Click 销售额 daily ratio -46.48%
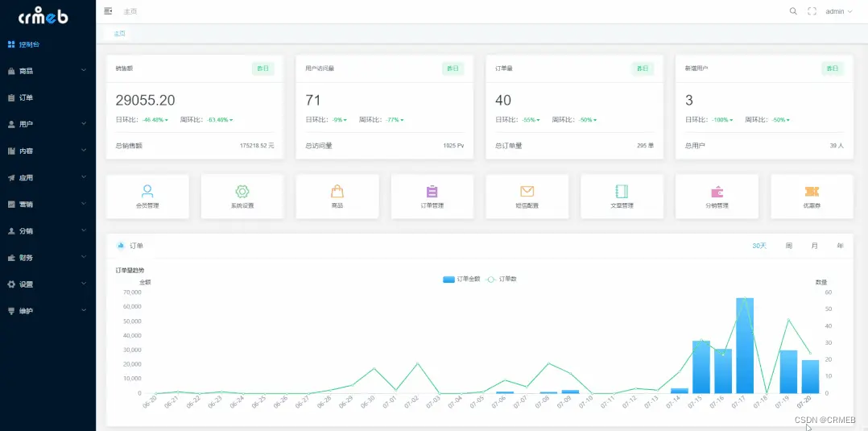868x431 pixels. pos(155,120)
